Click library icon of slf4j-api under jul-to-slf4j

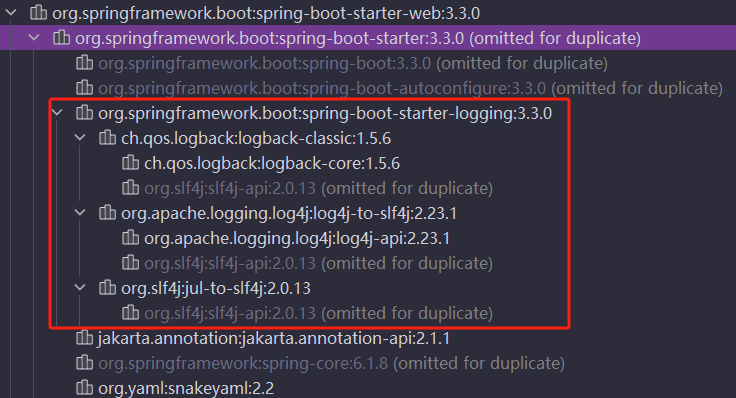pyautogui.click(x=130, y=313)
